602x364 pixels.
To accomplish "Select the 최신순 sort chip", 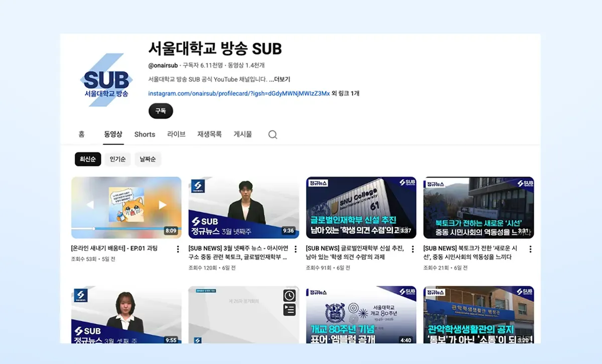I will 88,159.
